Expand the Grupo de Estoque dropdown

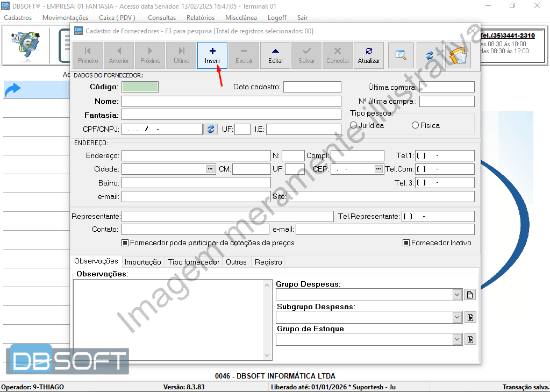pyautogui.click(x=457, y=339)
